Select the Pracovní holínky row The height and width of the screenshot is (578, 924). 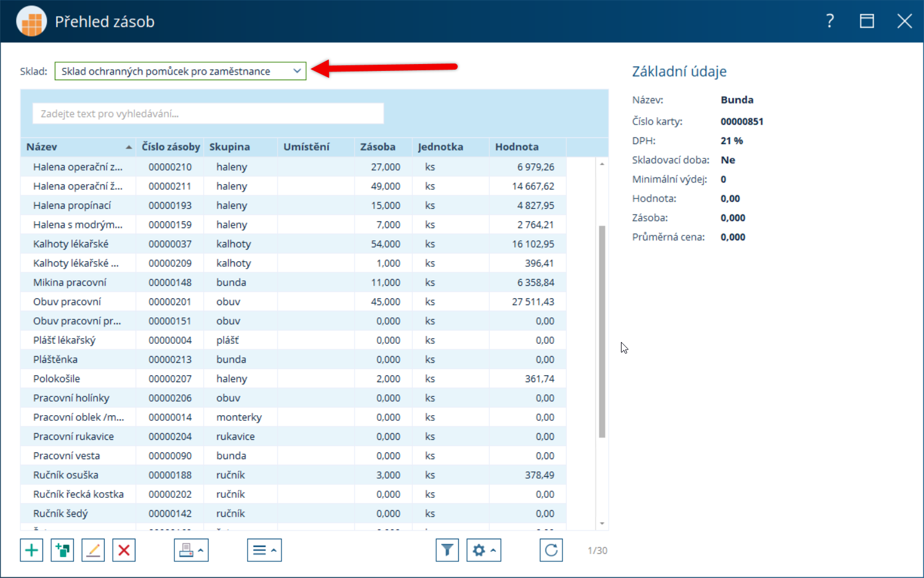(293, 398)
